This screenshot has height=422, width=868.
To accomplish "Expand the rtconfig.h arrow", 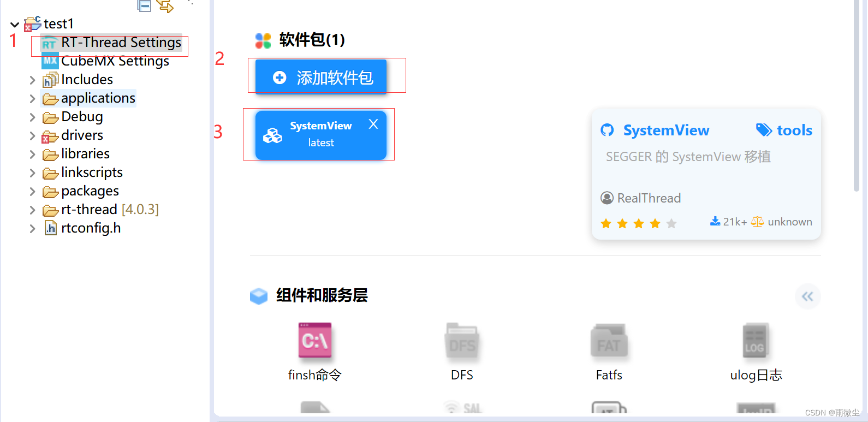I will point(32,229).
